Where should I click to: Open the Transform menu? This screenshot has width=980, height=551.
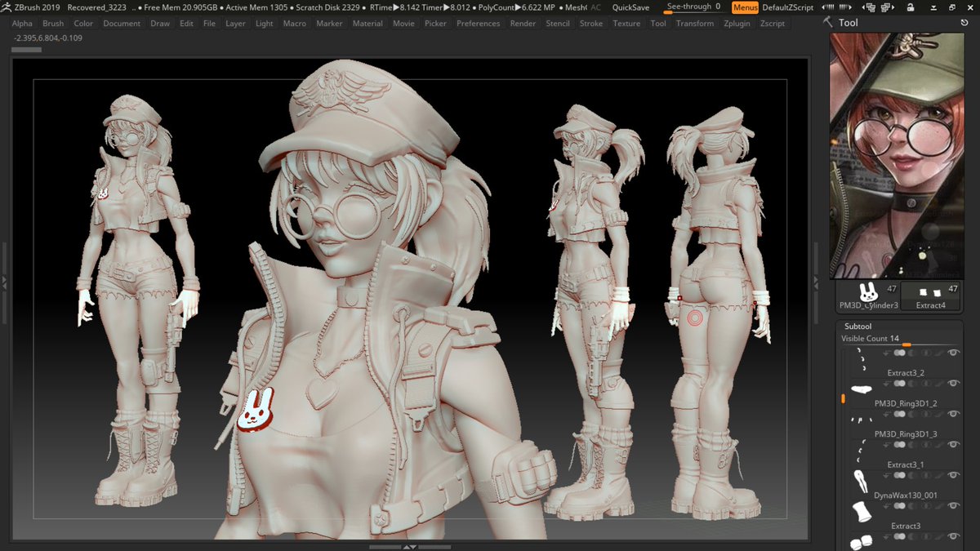click(x=695, y=24)
